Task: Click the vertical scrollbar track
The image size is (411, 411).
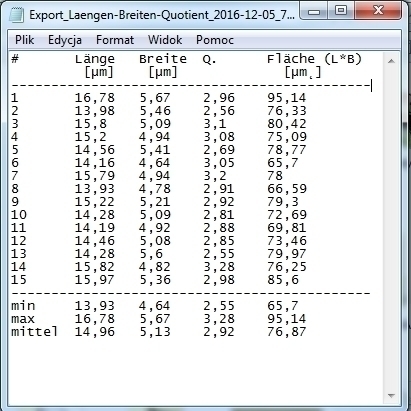Action: tap(391, 229)
